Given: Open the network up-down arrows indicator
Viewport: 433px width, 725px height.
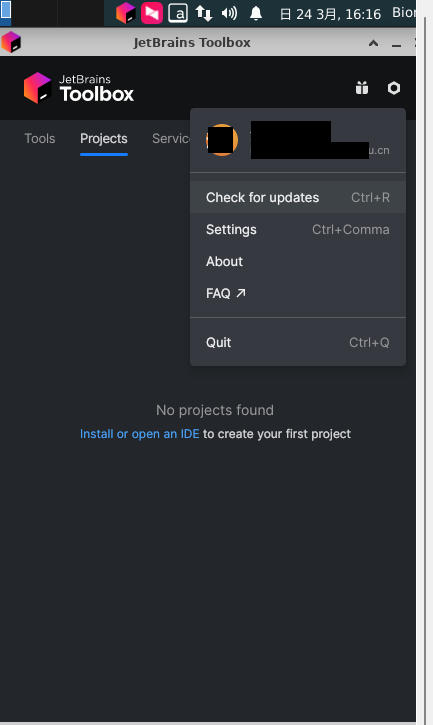Looking at the screenshot, I should click(204, 13).
